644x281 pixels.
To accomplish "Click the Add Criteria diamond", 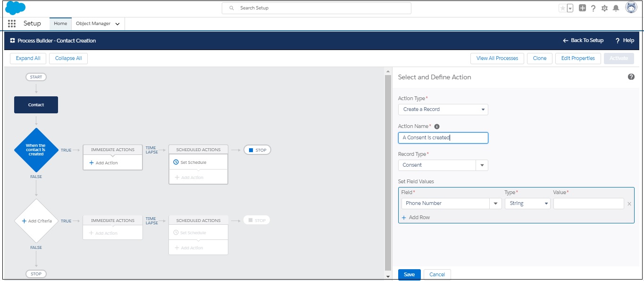I will pos(36,221).
